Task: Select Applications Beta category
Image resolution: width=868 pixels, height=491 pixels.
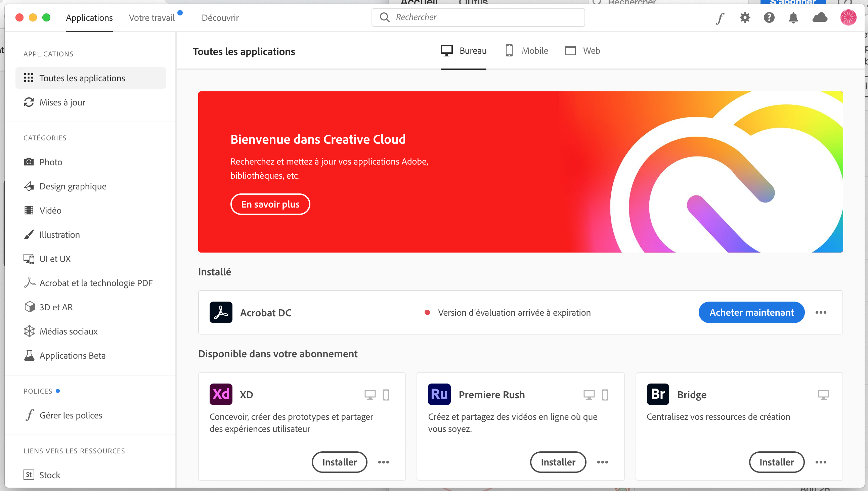Action: (73, 356)
